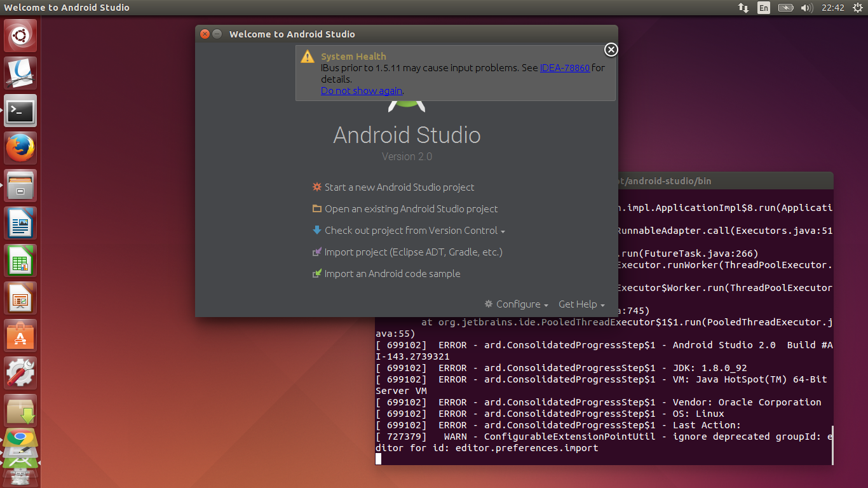The image size is (868, 488).
Task: Click the terminal window scrollbar
Action: click(831, 445)
